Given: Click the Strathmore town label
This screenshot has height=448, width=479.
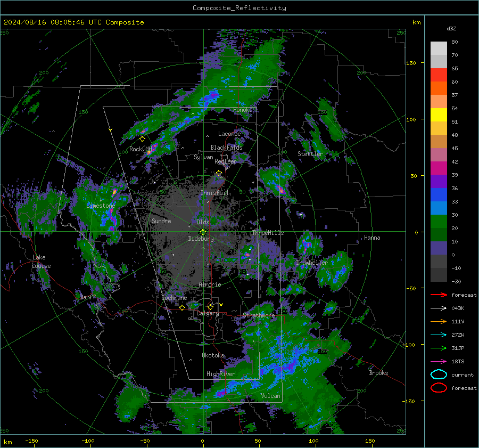Looking at the screenshot, I should (x=259, y=315).
